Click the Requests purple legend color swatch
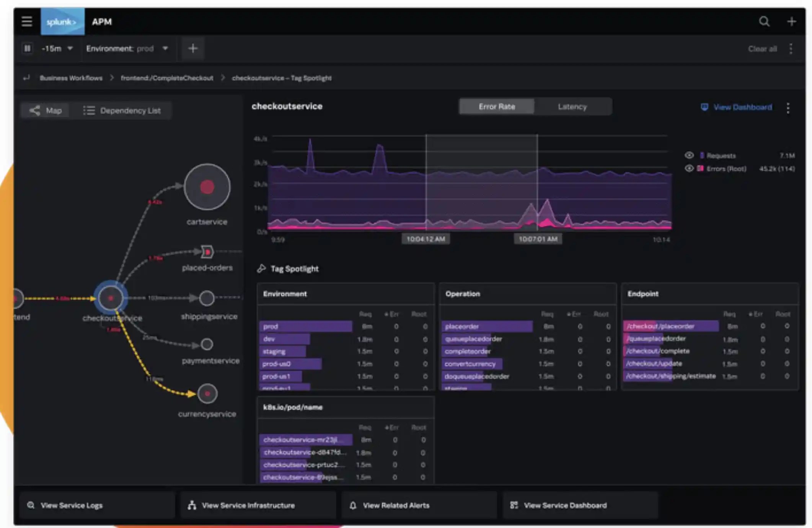This screenshot has height=528, width=812. point(701,155)
